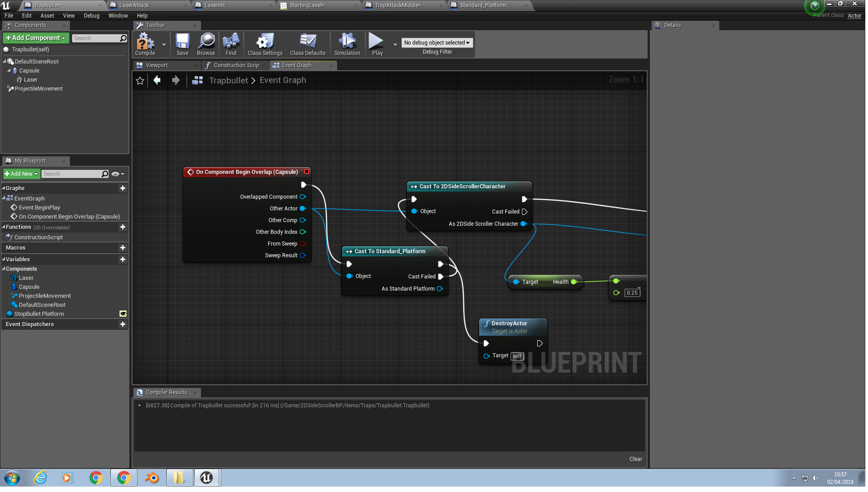This screenshot has height=492, width=868.
Task: Bookmark graph with star icon
Action: click(x=140, y=81)
